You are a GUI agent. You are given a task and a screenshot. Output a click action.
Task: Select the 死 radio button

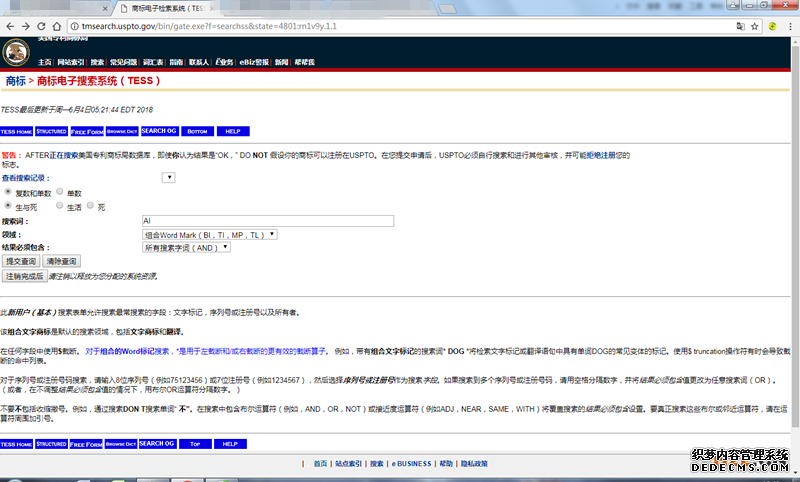(90, 205)
